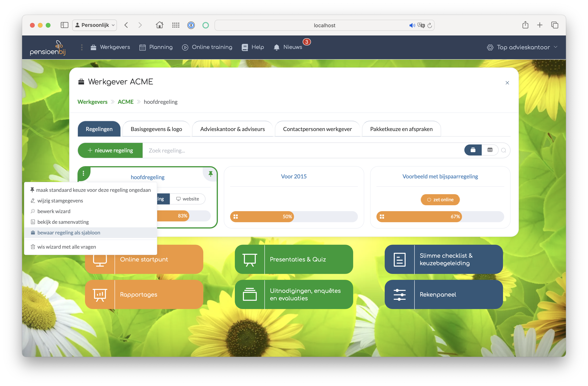
Task: Choose bekijk de samenvatting entry
Action: click(91, 222)
